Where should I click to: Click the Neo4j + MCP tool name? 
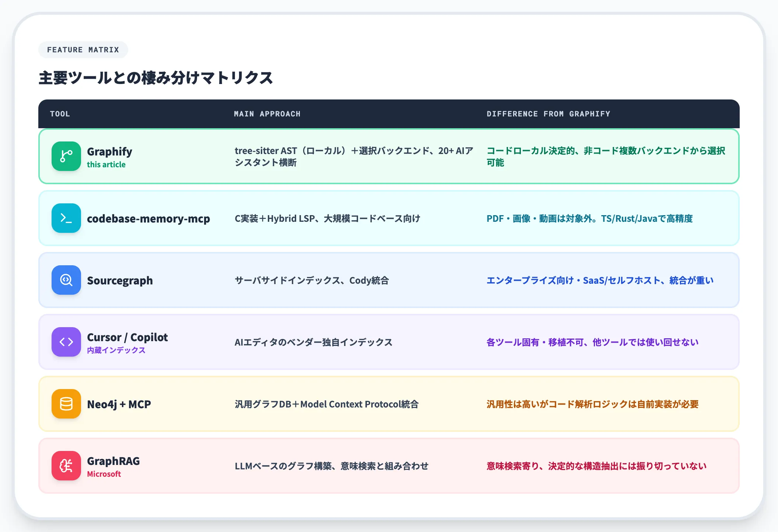pos(119,404)
